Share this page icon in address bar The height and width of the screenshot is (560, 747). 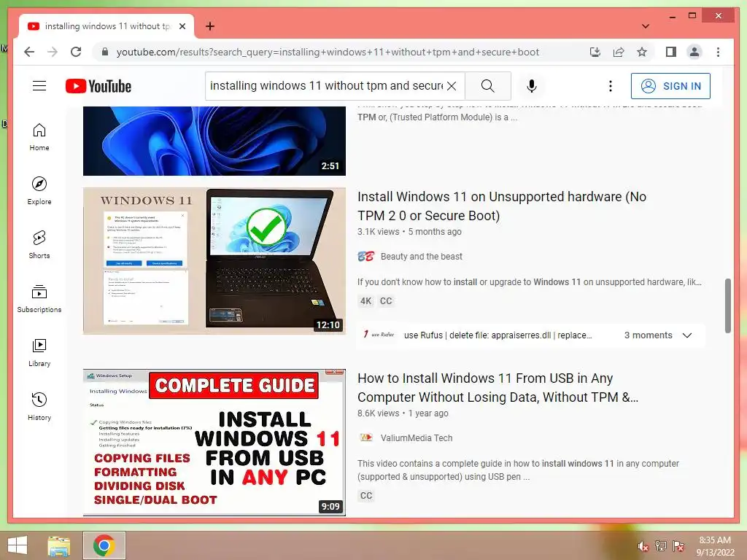619,52
